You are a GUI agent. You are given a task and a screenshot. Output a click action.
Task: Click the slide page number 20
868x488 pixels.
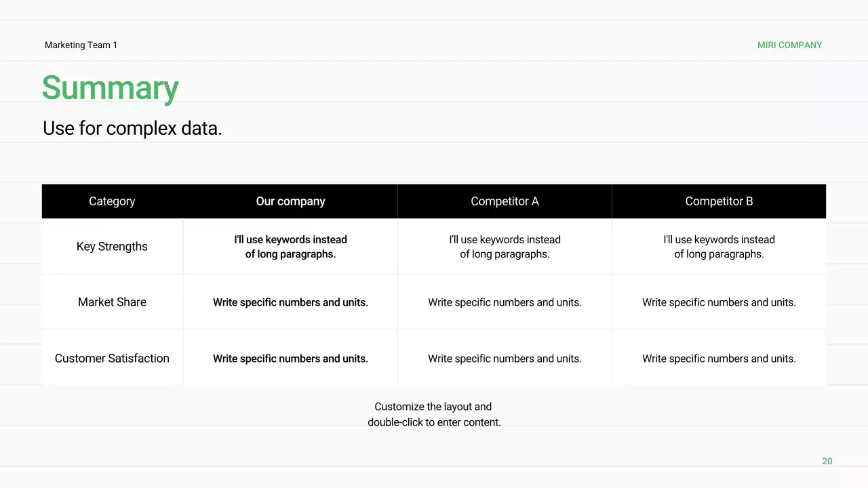(x=827, y=462)
